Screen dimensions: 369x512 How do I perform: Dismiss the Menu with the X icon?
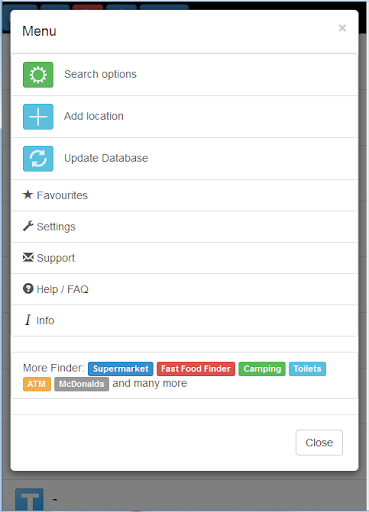pyautogui.click(x=342, y=28)
